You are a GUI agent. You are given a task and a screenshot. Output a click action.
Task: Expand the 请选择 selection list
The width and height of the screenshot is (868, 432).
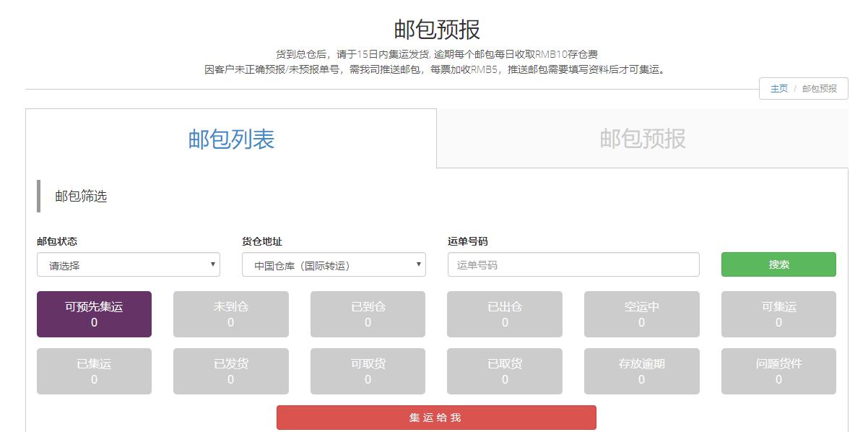tap(128, 264)
